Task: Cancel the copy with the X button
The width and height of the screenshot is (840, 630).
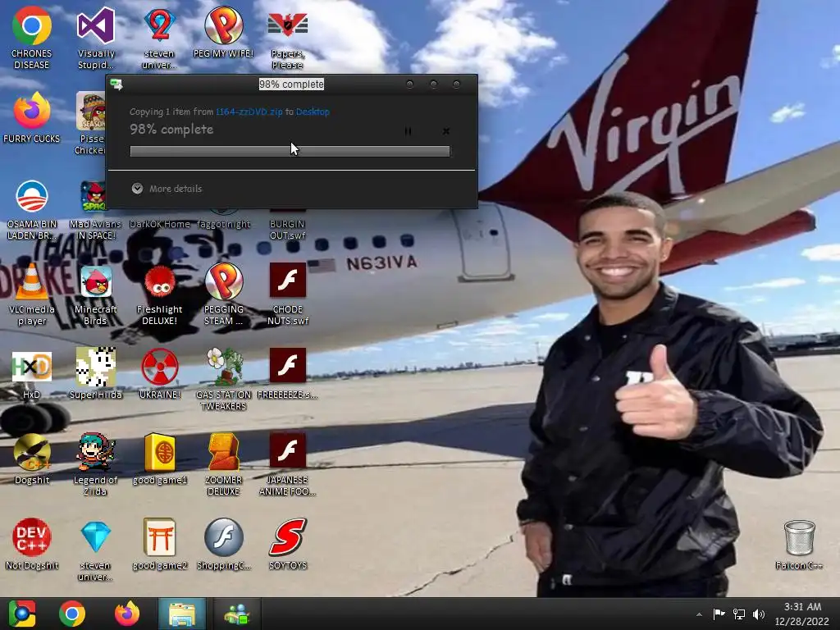Action: (x=445, y=131)
